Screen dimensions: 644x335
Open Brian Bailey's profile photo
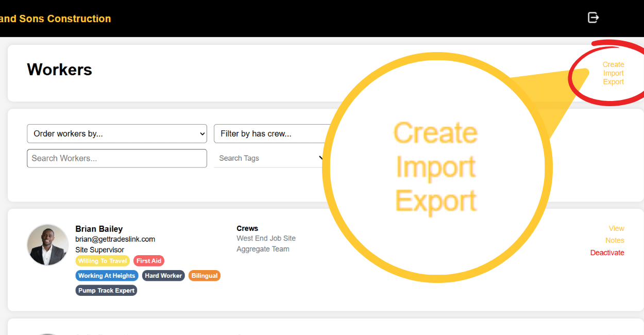pyautogui.click(x=47, y=245)
